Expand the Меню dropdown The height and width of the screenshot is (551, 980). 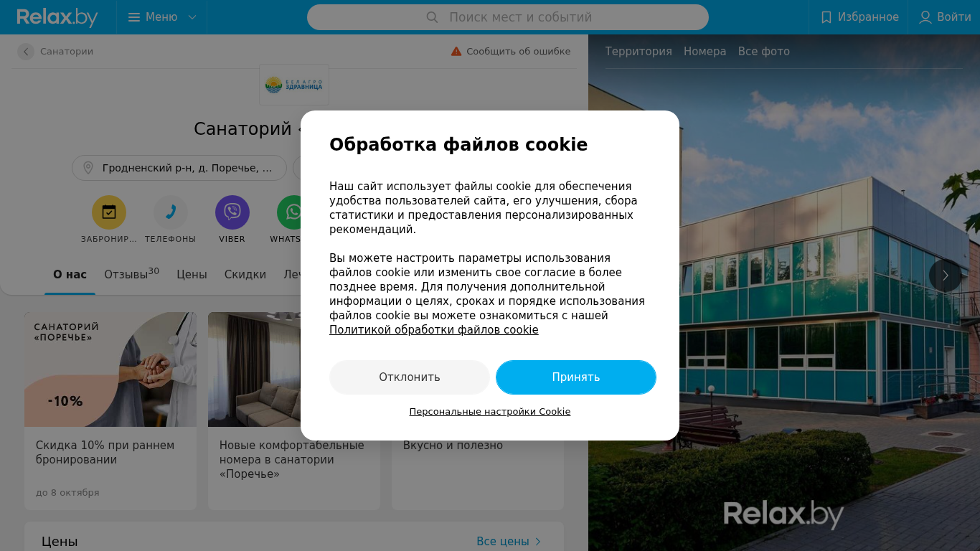click(x=162, y=17)
